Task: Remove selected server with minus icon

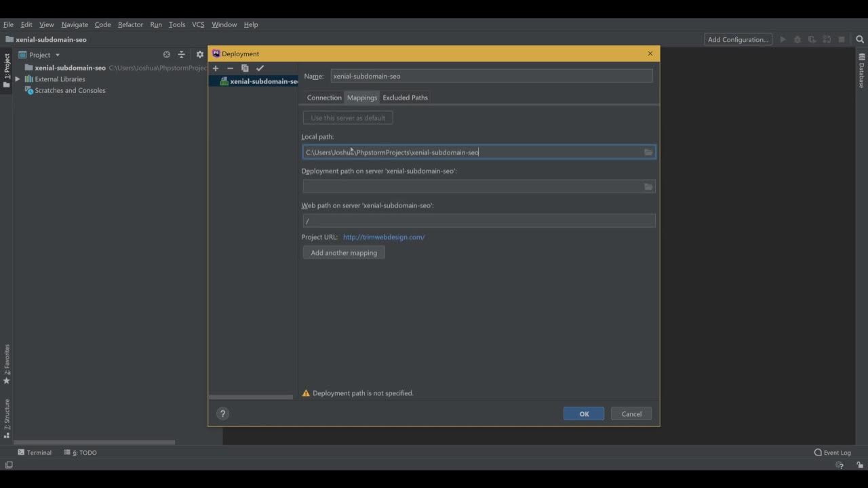Action: point(230,68)
